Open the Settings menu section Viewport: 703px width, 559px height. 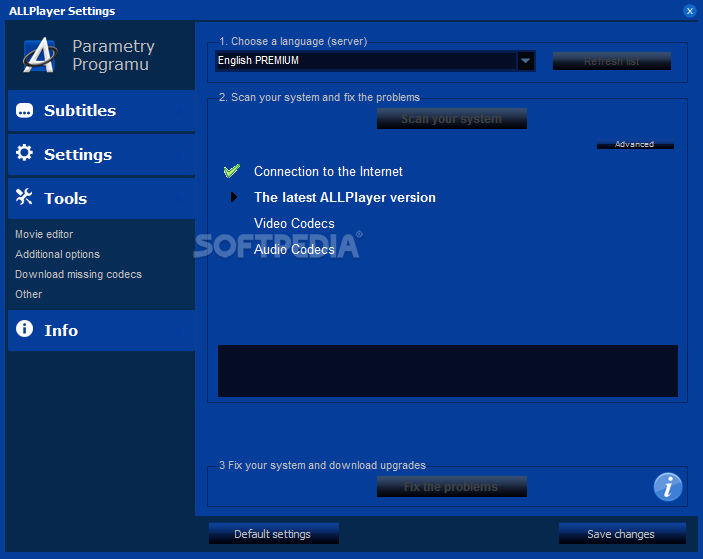pyautogui.click(x=101, y=155)
